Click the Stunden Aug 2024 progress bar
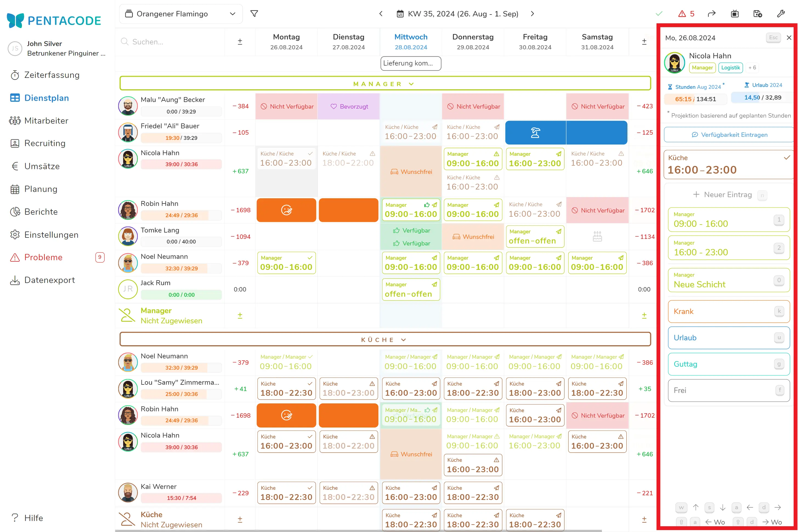This screenshot has height=532, width=798. tap(695, 99)
